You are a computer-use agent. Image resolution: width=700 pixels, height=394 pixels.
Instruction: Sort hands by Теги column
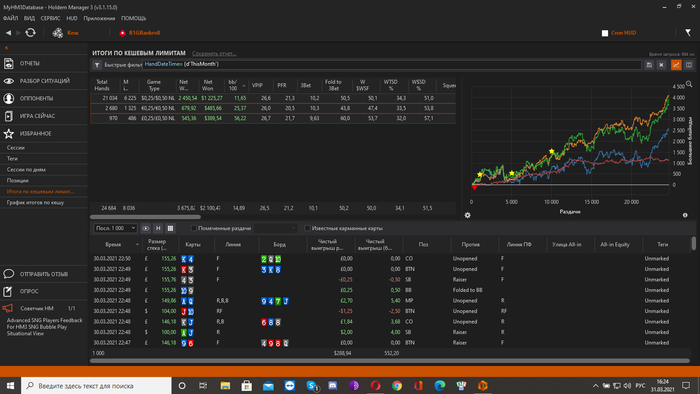662,245
